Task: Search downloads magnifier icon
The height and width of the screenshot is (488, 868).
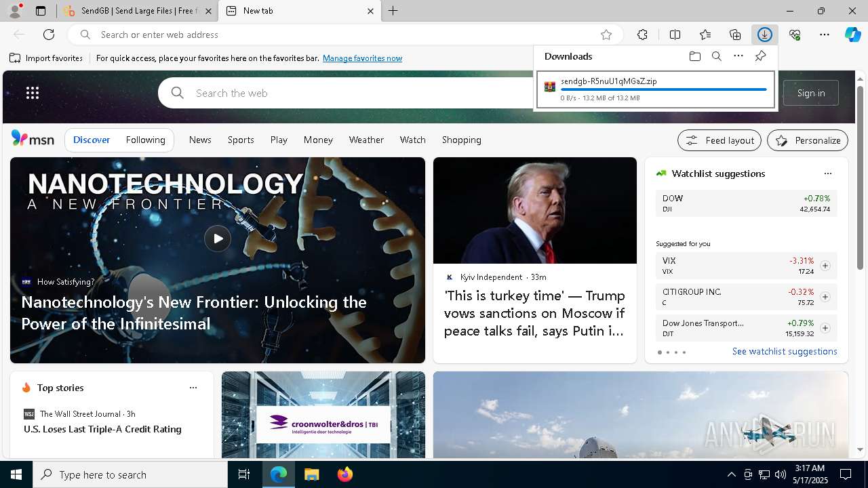Action: pyautogui.click(x=717, y=56)
